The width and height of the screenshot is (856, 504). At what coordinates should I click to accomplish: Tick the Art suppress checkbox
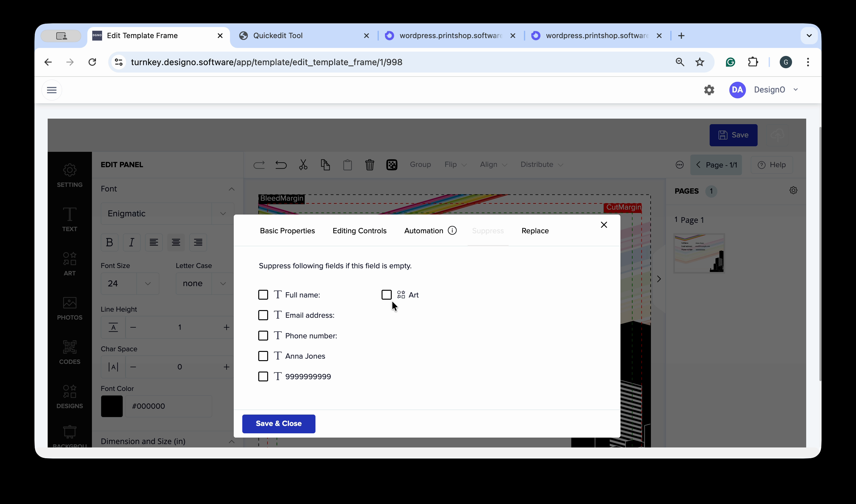click(x=386, y=295)
